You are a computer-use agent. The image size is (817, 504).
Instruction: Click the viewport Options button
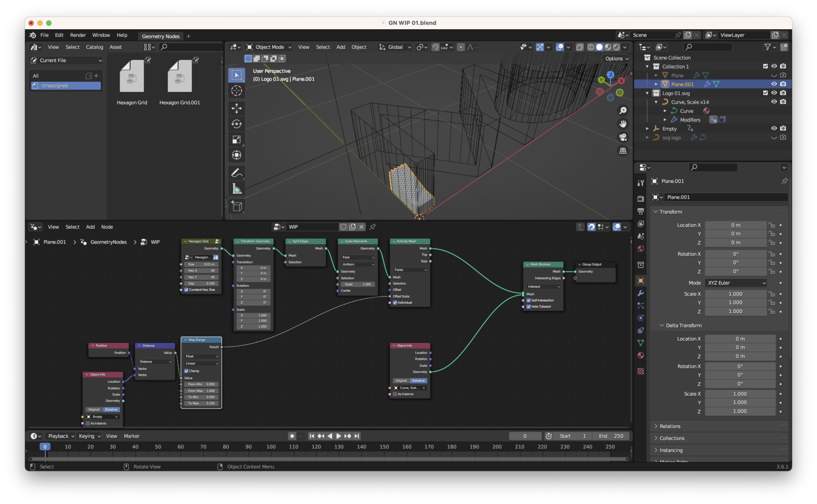617,59
